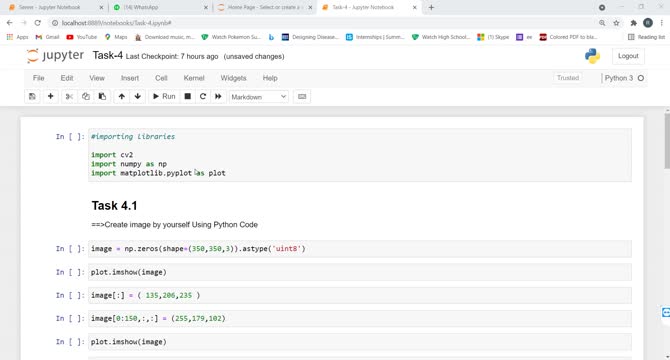Open the Markdown cell type dropdown
The width and height of the screenshot is (670, 360).
259,97
